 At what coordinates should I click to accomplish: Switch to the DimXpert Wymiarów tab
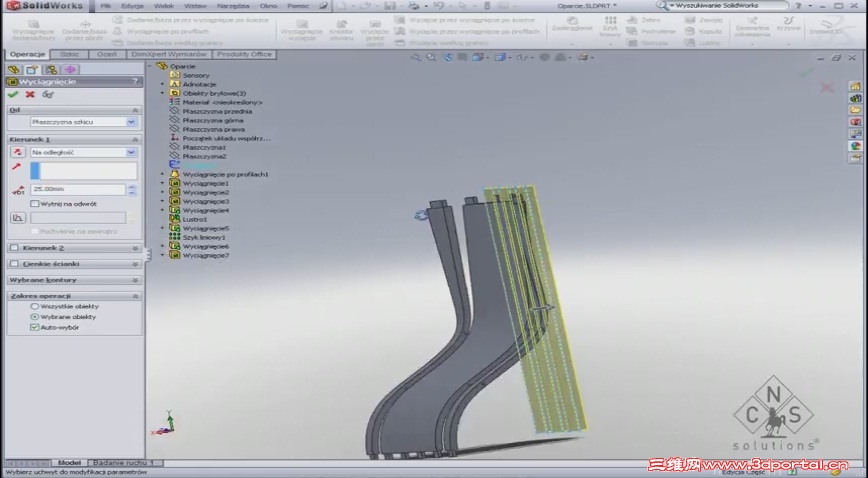point(169,54)
